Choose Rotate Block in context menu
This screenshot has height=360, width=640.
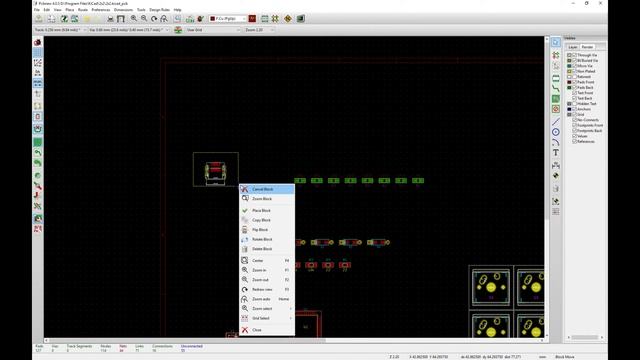pyautogui.click(x=267, y=239)
